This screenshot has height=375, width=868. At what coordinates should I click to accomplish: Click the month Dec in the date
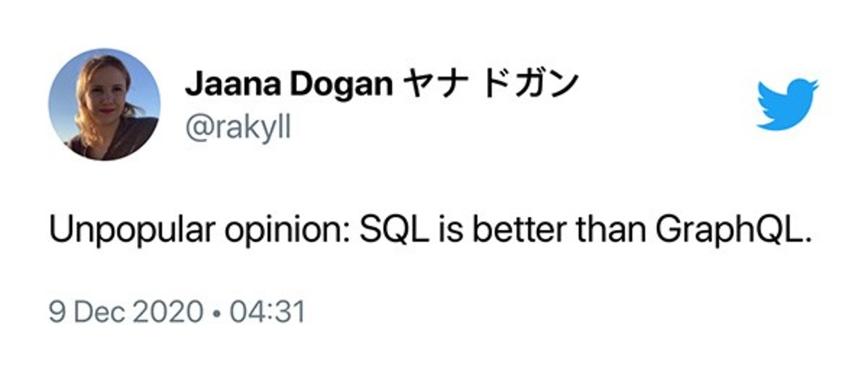(x=100, y=313)
